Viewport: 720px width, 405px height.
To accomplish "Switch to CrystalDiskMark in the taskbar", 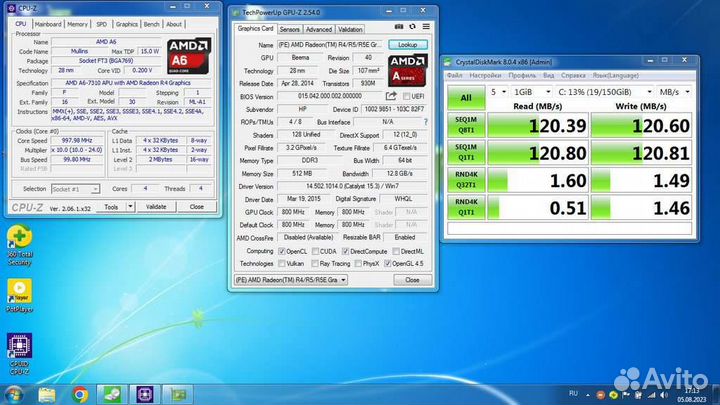I will pyautogui.click(x=112, y=395).
